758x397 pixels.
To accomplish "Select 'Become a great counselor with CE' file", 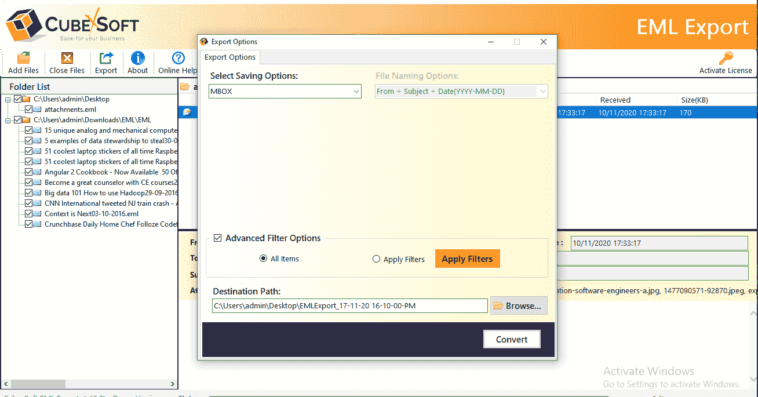I will [x=111, y=182].
